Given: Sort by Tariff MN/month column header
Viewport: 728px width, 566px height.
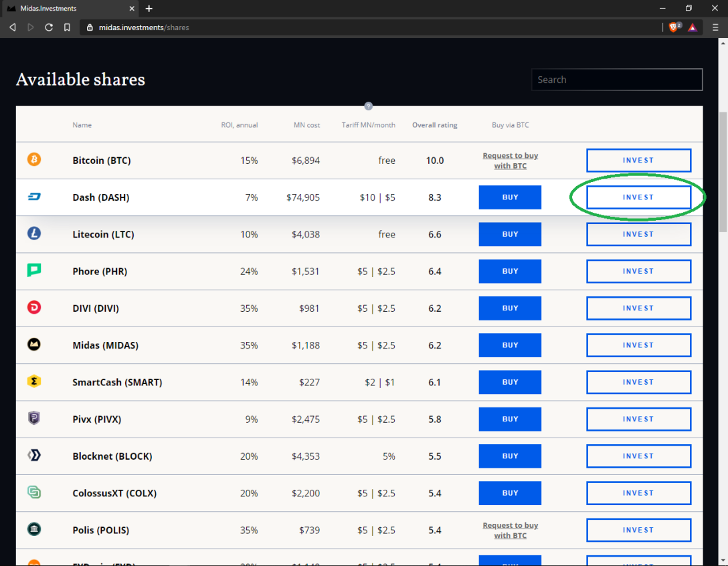Looking at the screenshot, I should tap(368, 125).
